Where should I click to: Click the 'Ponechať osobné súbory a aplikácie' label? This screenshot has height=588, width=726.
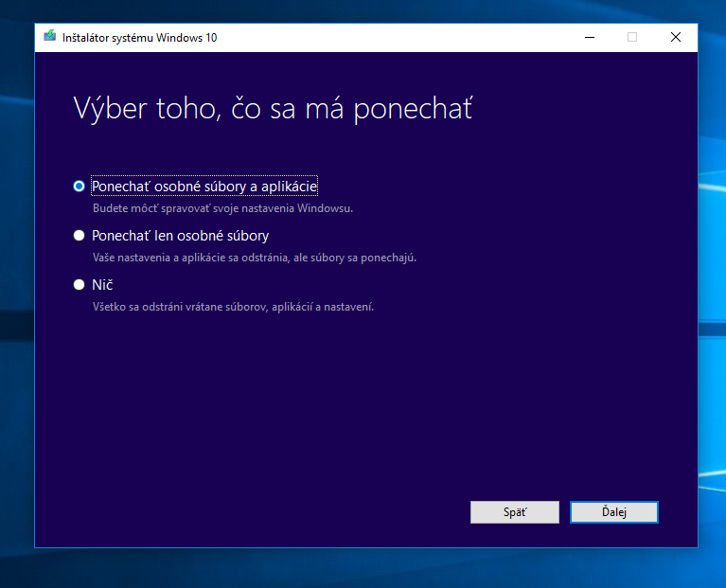pyautogui.click(x=204, y=187)
